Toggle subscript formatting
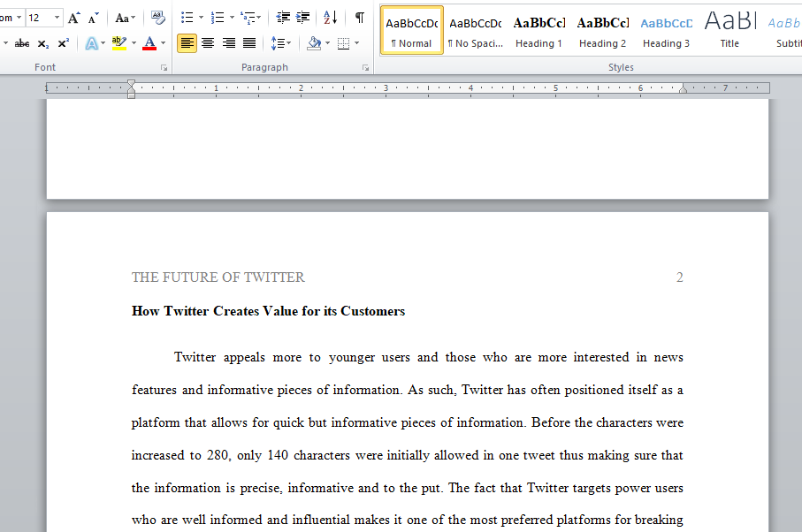This screenshot has height=532, width=802. pos(43,43)
